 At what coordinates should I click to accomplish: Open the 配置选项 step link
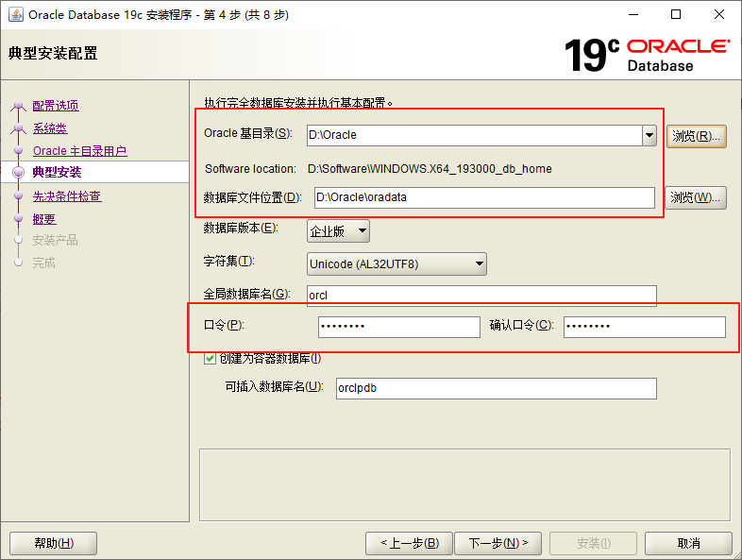[x=56, y=106]
